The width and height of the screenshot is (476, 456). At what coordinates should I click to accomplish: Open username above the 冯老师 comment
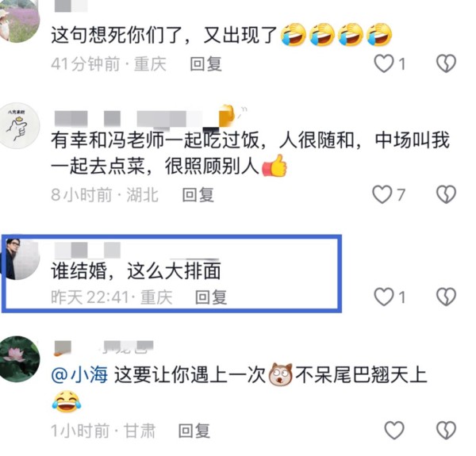click(x=144, y=118)
